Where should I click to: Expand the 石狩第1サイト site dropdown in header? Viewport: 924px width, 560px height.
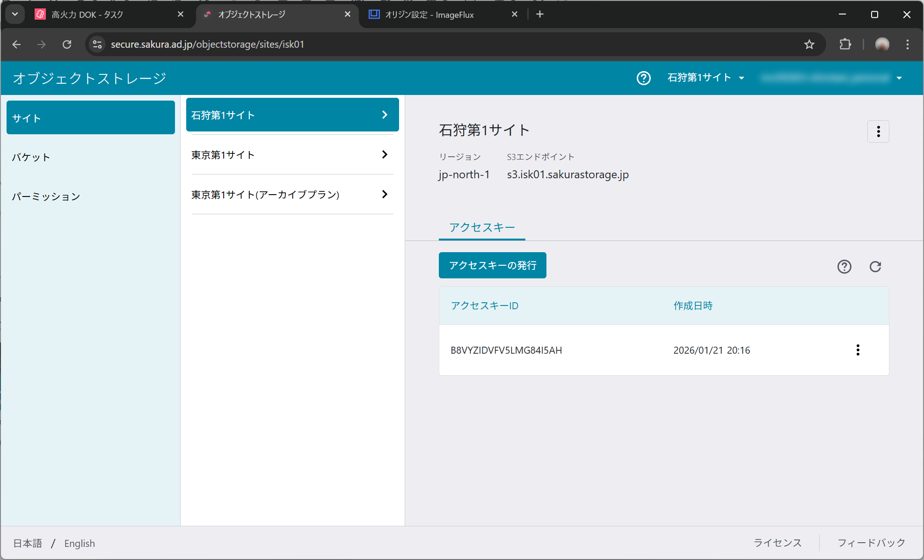[706, 78]
